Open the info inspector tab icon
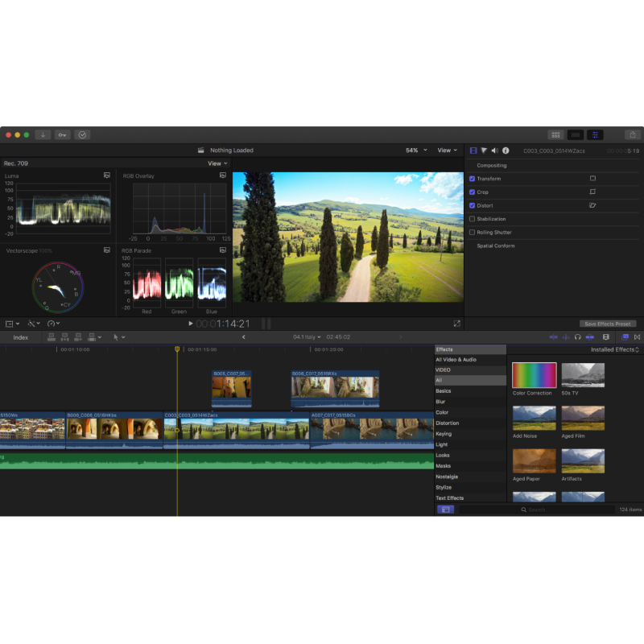Screen dimensions: 644x644 (x=505, y=151)
